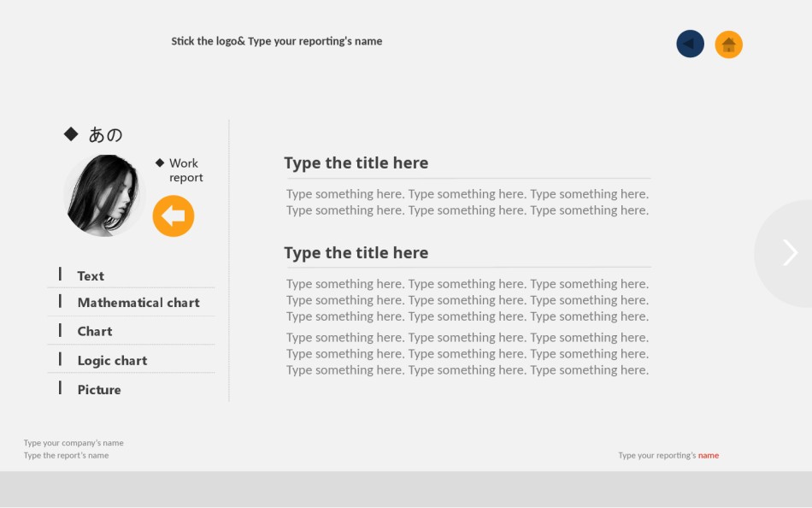Click the small diamond beside Work report

coord(160,162)
